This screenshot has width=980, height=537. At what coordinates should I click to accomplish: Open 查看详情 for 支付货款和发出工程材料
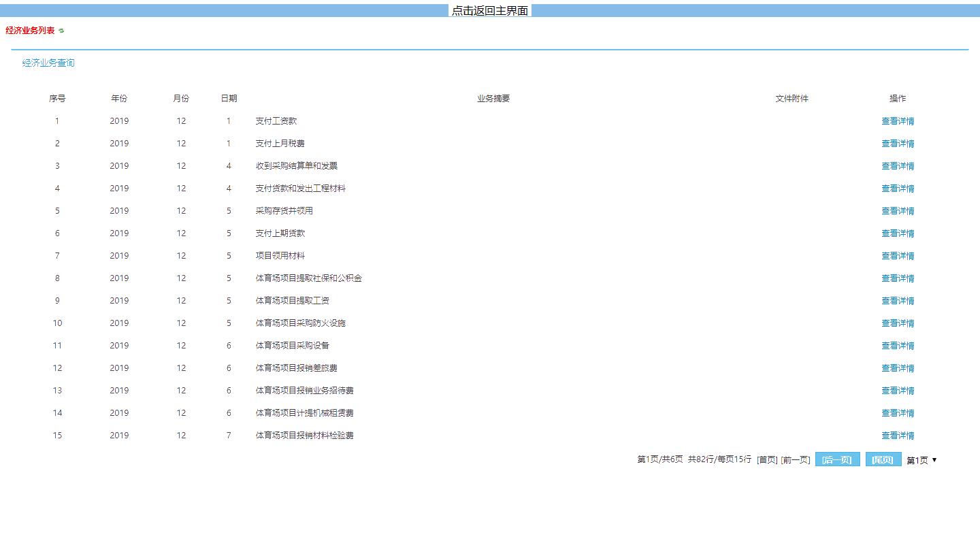(x=898, y=189)
